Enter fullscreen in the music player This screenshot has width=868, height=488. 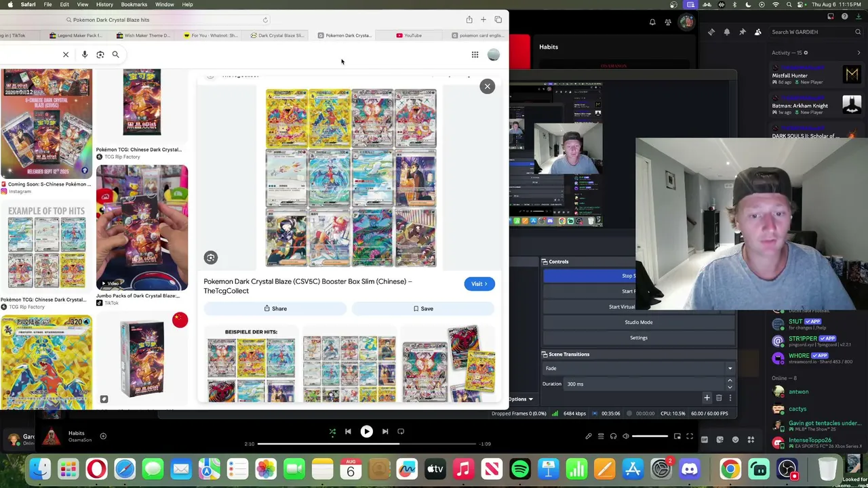pos(690,436)
